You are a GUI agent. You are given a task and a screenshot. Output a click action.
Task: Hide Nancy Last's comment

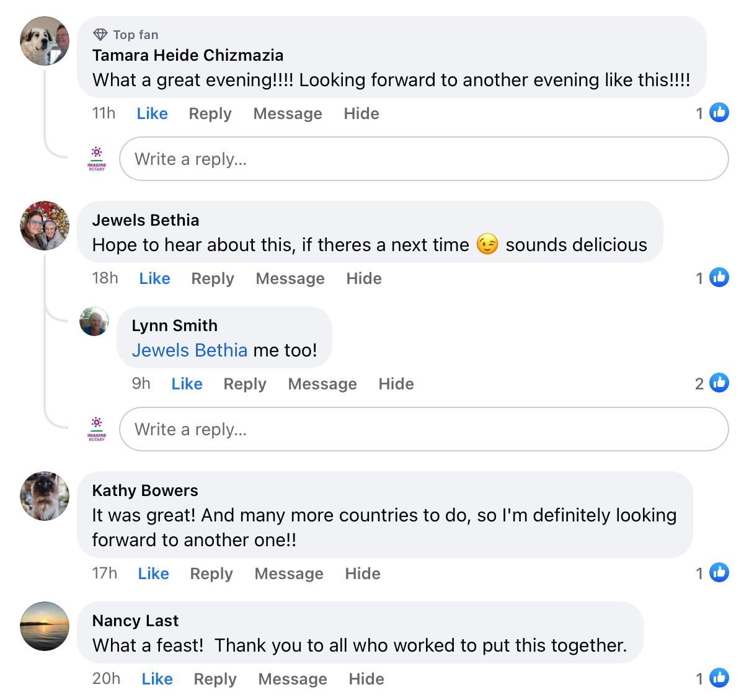point(366,679)
